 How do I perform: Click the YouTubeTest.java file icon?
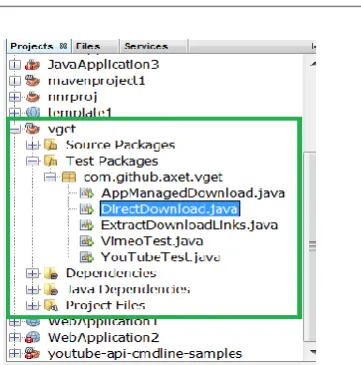87,257
